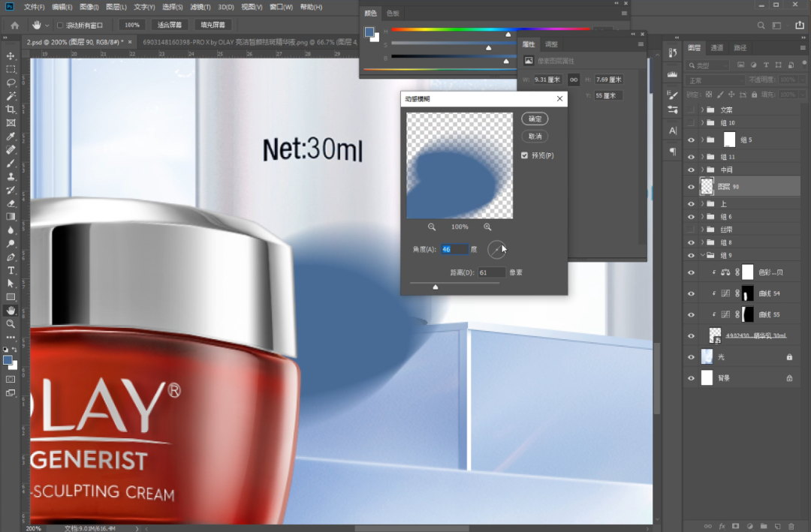The image size is (811, 532).
Task: Open the 图层 menu
Action: [116, 8]
